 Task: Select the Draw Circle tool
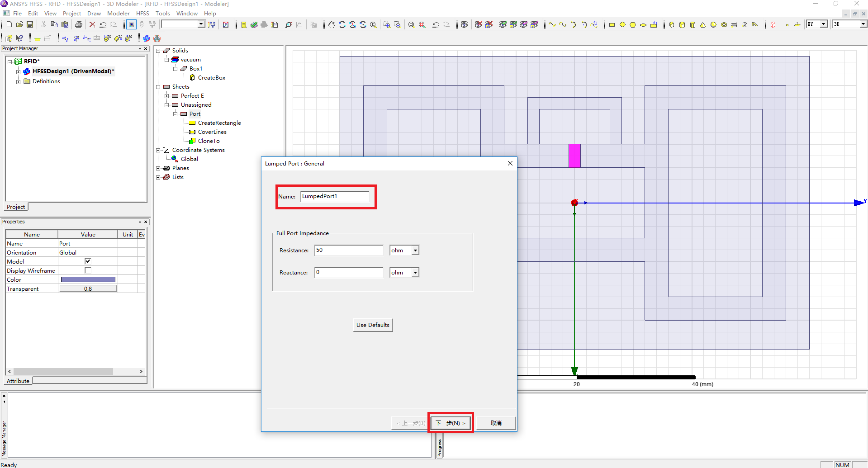click(622, 24)
